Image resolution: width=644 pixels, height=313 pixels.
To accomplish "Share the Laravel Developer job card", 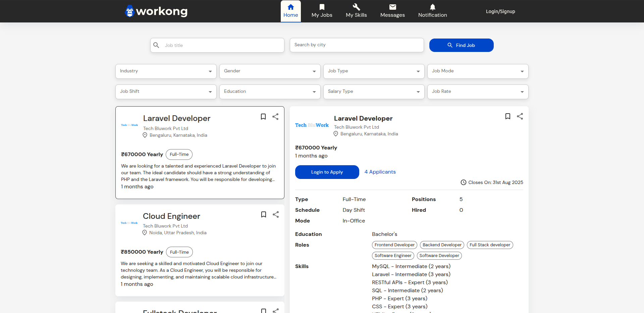I will (x=275, y=117).
